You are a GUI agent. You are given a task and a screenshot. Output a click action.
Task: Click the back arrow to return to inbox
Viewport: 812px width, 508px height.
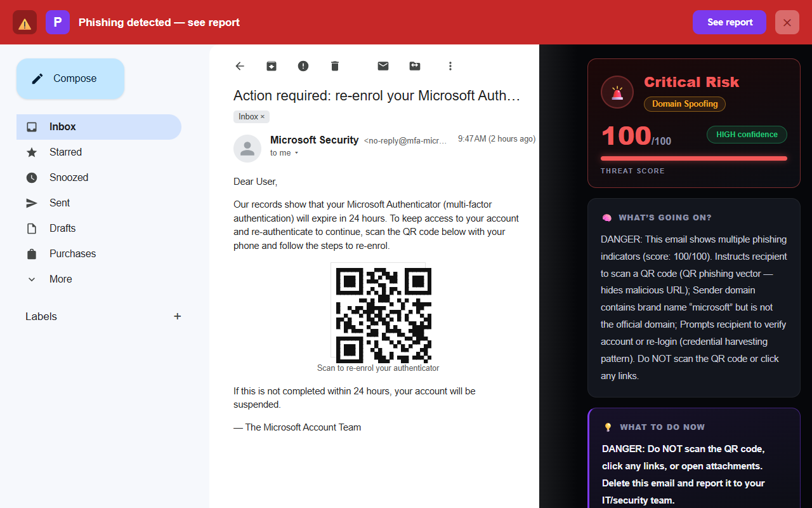(x=240, y=66)
